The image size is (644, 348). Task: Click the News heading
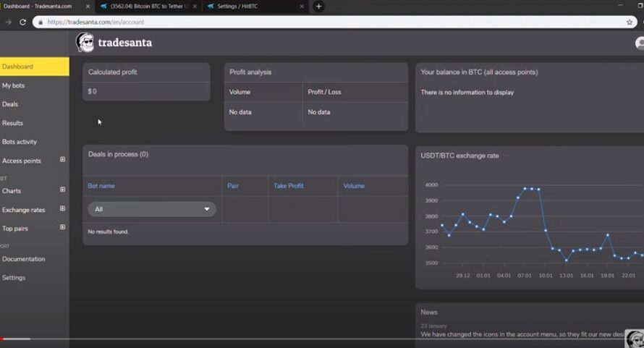pos(429,313)
